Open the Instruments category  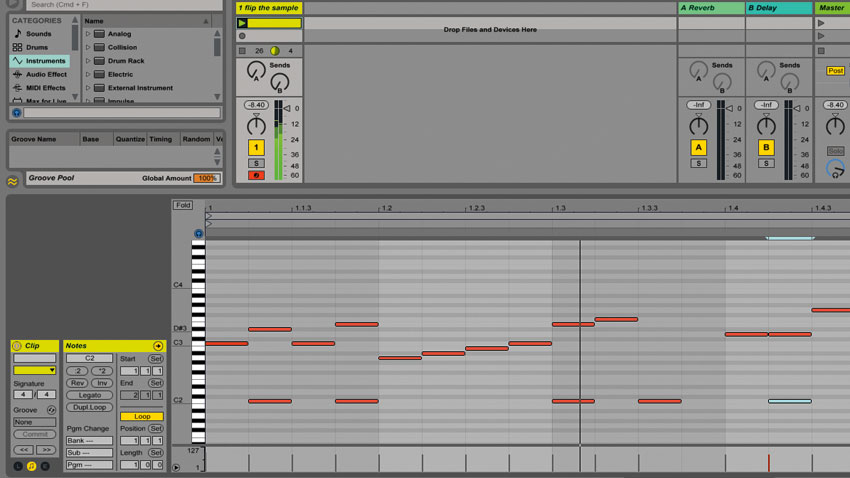coord(40,61)
